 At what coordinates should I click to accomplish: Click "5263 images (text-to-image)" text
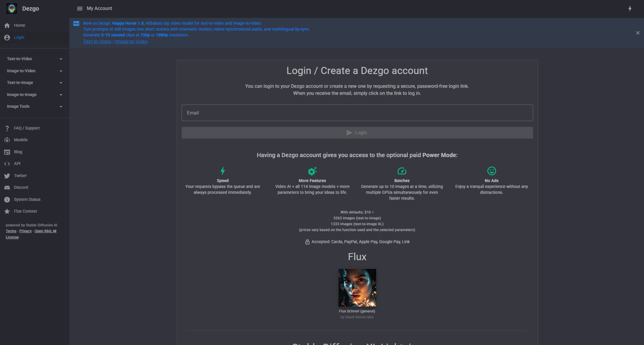pos(357,218)
